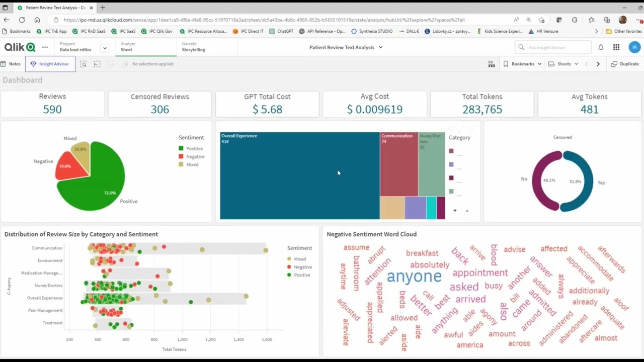Open the ChatGPT bookmark
Screen dimensions: 644x362
click(281, 31)
